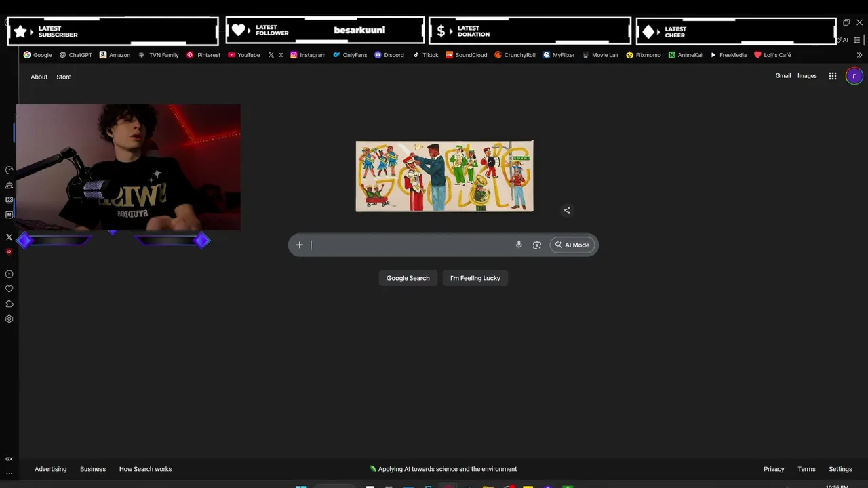Image resolution: width=868 pixels, height=488 pixels.
Task: Open the AnimeKai bookmark
Action: click(x=686, y=55)
